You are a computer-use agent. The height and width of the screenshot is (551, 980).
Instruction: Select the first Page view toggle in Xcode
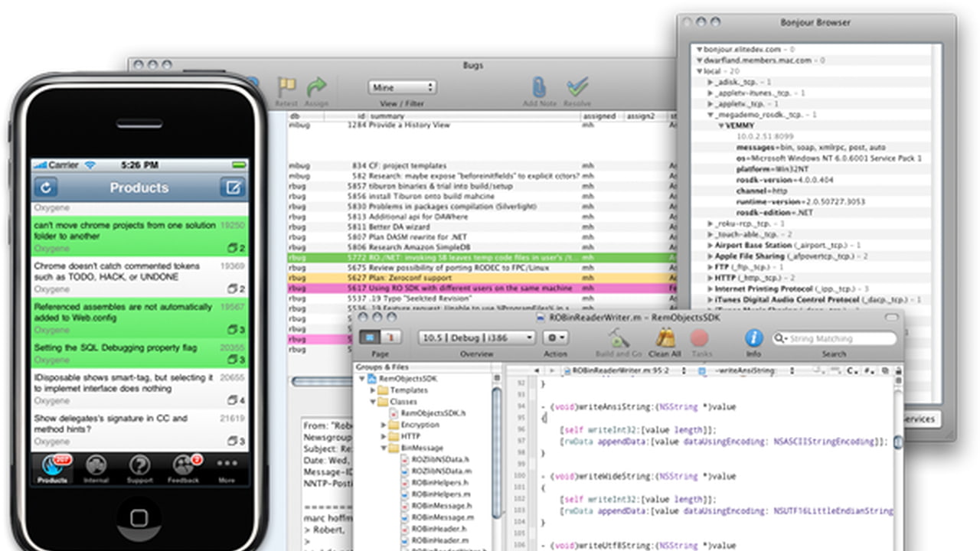pyautogui.click(x=371, y=337)
